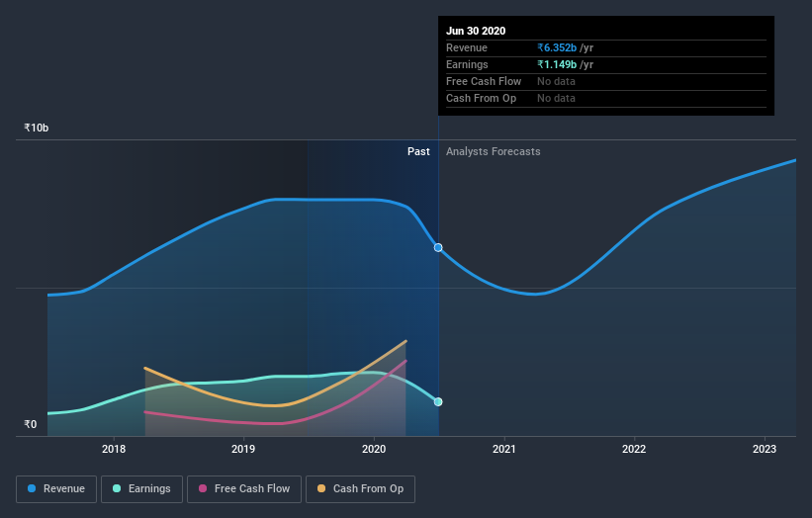Click the ₹10b y-axis label
This screenshot has height=518, width=812.
tap(37, 128)
